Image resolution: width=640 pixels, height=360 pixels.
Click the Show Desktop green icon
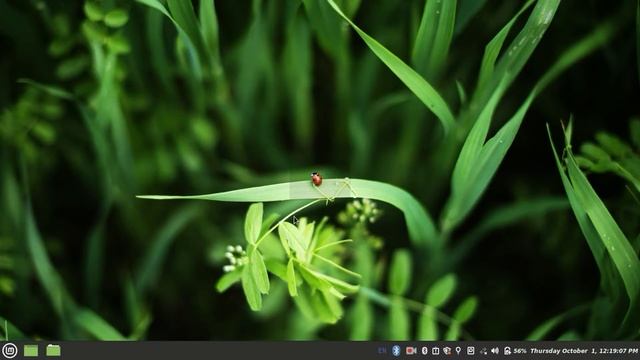click(31, 351)
